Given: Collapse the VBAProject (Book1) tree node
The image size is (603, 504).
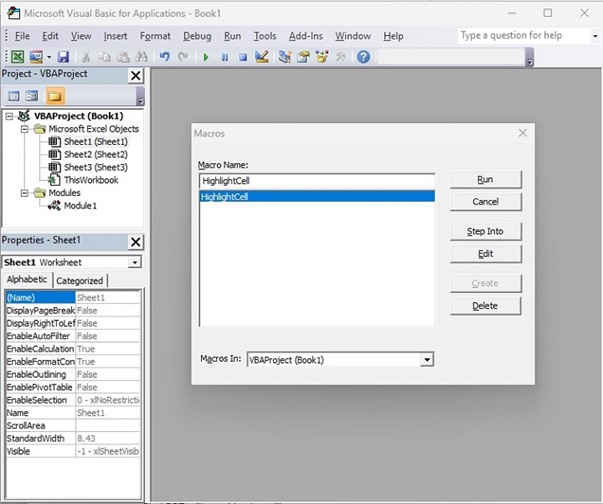Looking at the screenshot, I should 10,116.
